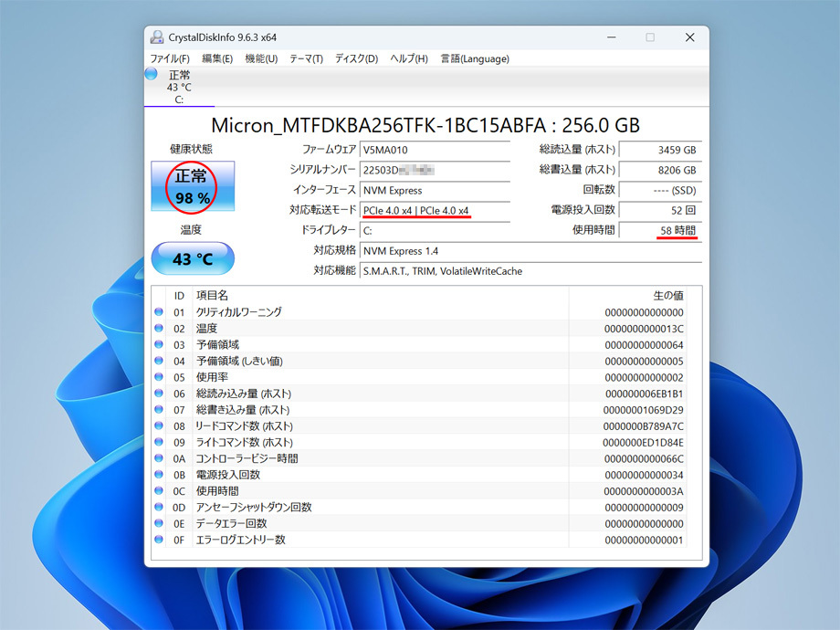Click the interface field NVM Express
The width and height of the screenshot is (840, 630).
(435, 190)
